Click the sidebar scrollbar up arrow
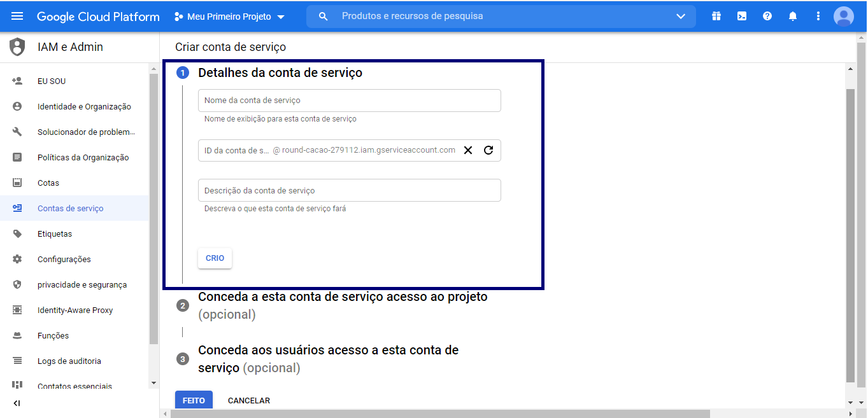 [153, 68]
